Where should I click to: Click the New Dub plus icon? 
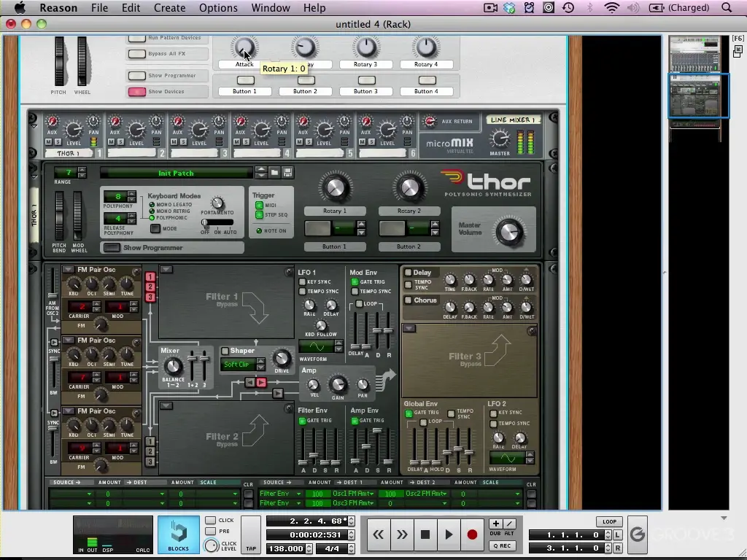click(x=495, y=524)
